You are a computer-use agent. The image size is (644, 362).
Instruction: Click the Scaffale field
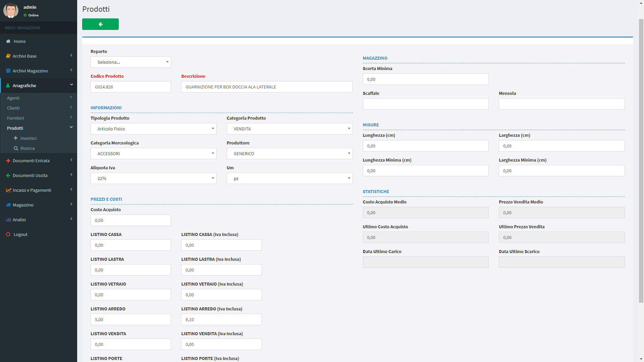click(x=426, y=104)
